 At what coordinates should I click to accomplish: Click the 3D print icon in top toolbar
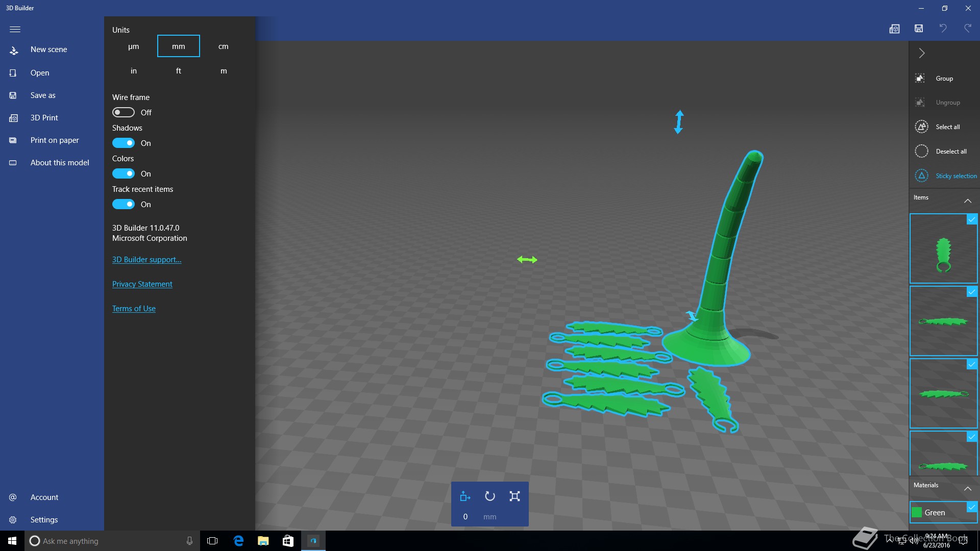pos(894,29)
